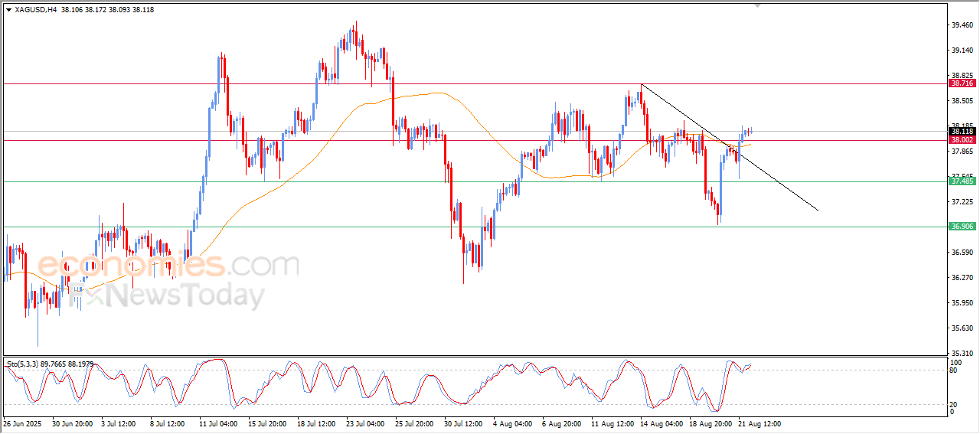Click the 38.716 red price tag
Viewport: 980px width, 434px height.
click(x=962, y=83)
